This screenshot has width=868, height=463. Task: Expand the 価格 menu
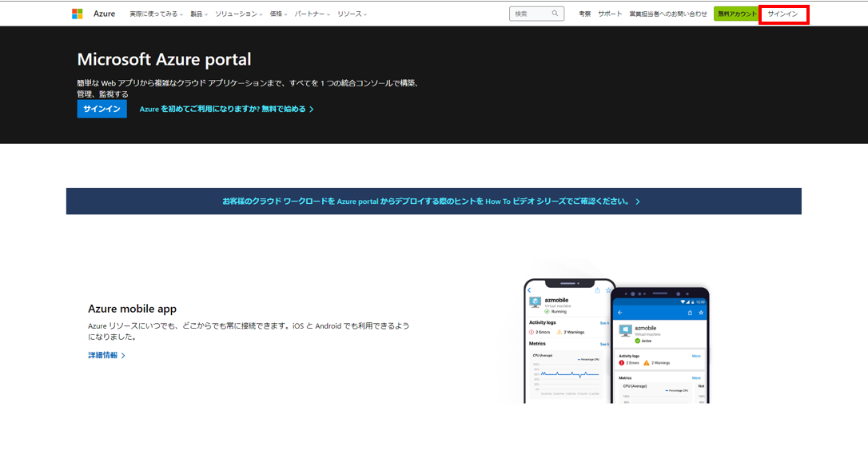(x=278, y=14)
